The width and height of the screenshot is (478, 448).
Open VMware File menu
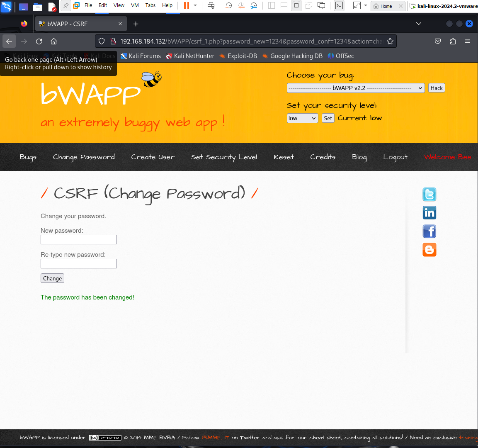coord(88,5)
